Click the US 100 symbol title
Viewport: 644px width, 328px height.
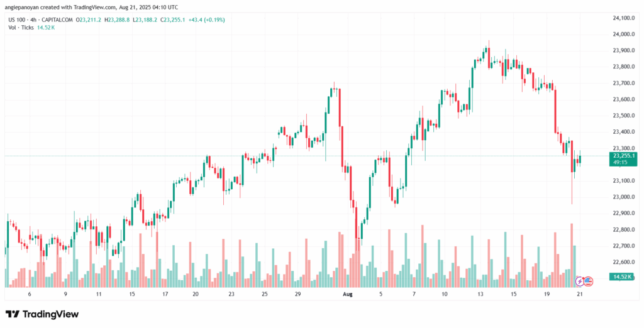pyautogui.click(x=18, y=19)
